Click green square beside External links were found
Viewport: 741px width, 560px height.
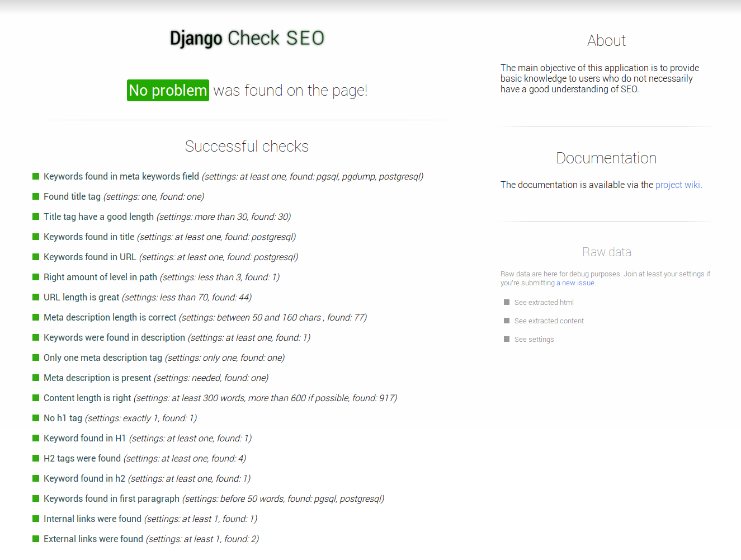36,539
